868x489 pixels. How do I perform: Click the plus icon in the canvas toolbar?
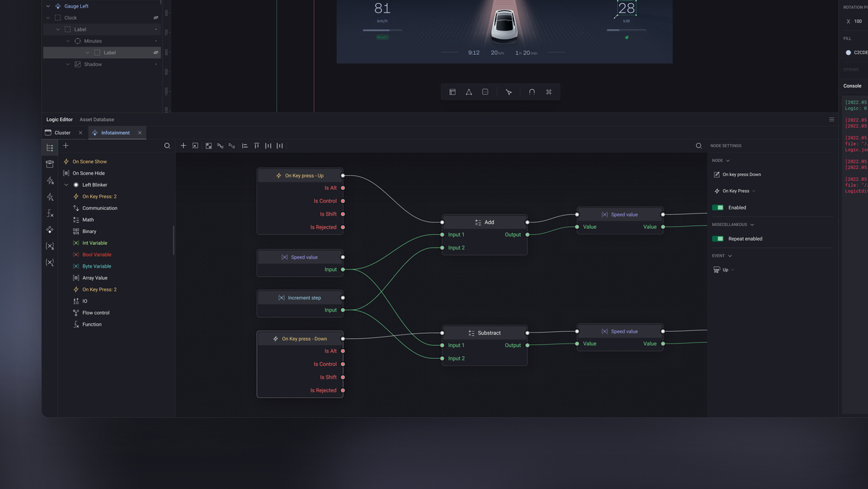(x=184, y=145)
